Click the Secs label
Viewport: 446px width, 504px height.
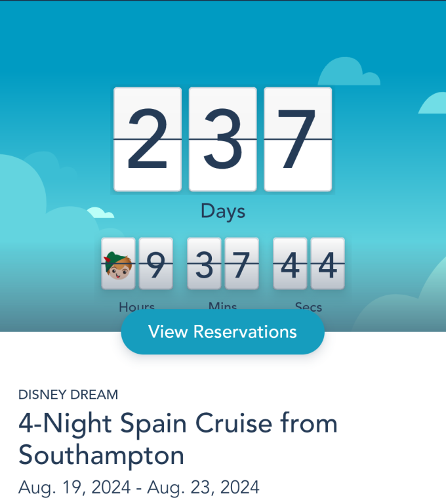click(308, 306)
